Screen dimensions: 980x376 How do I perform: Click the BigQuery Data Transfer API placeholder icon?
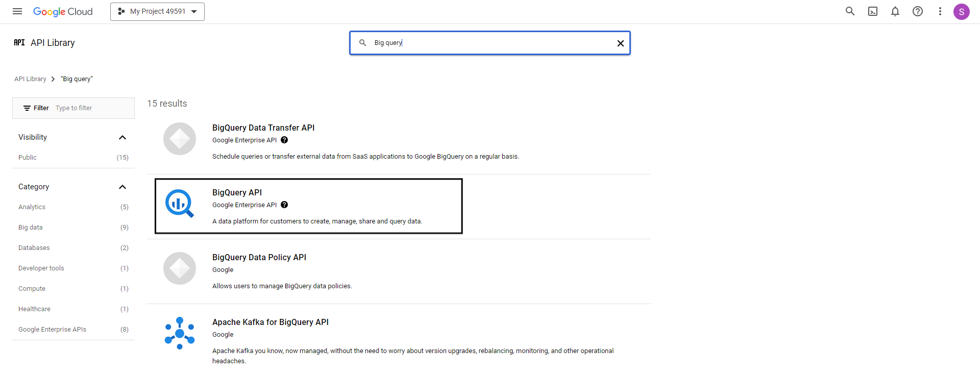(x=180, y=139)
